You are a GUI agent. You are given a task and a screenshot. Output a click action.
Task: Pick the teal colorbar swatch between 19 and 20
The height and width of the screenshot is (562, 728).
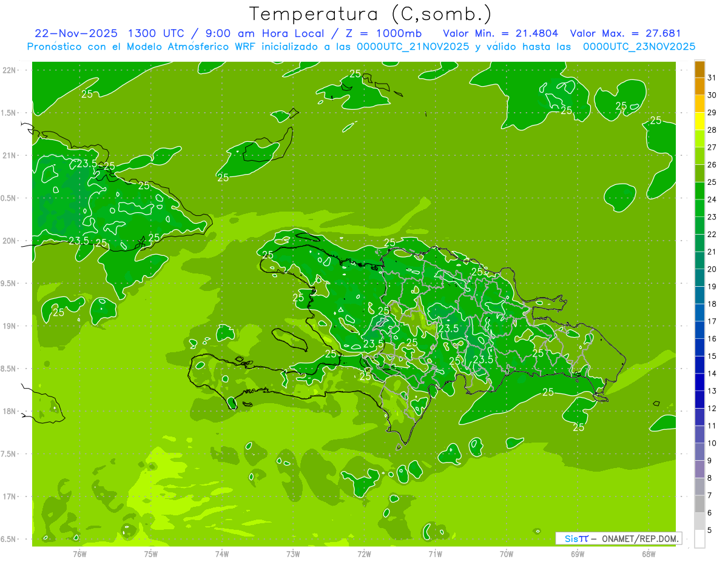coord(699,278)
